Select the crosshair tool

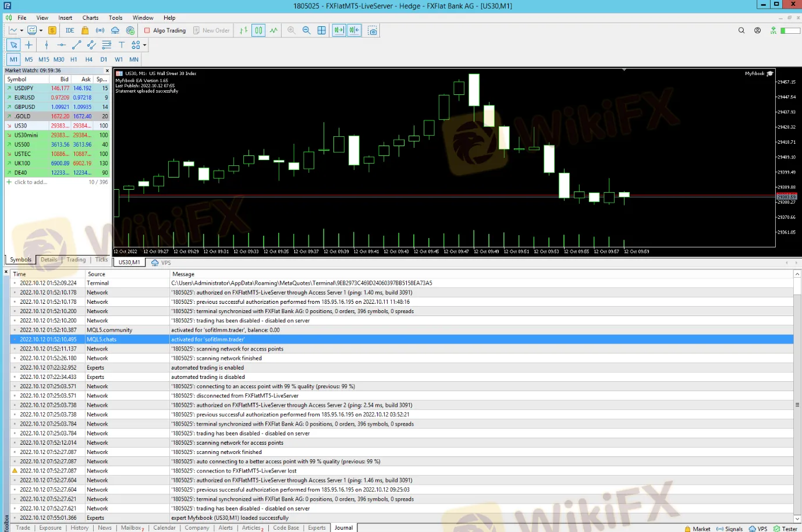29,45
